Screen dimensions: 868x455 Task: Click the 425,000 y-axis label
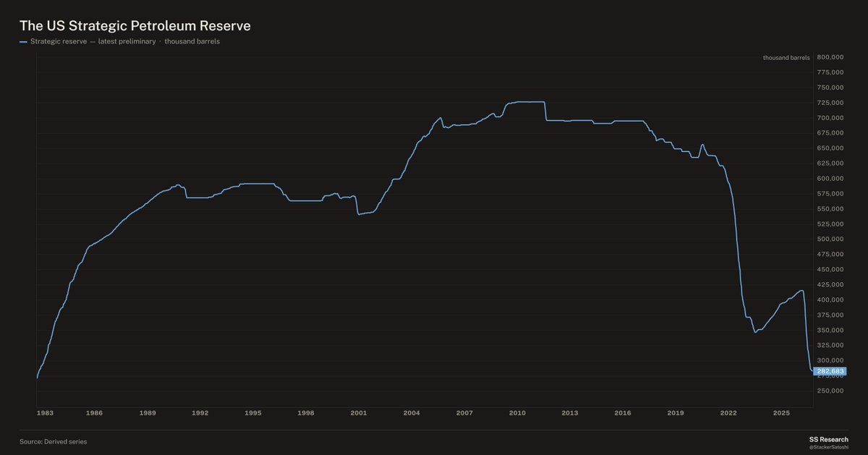click(830, 285)
